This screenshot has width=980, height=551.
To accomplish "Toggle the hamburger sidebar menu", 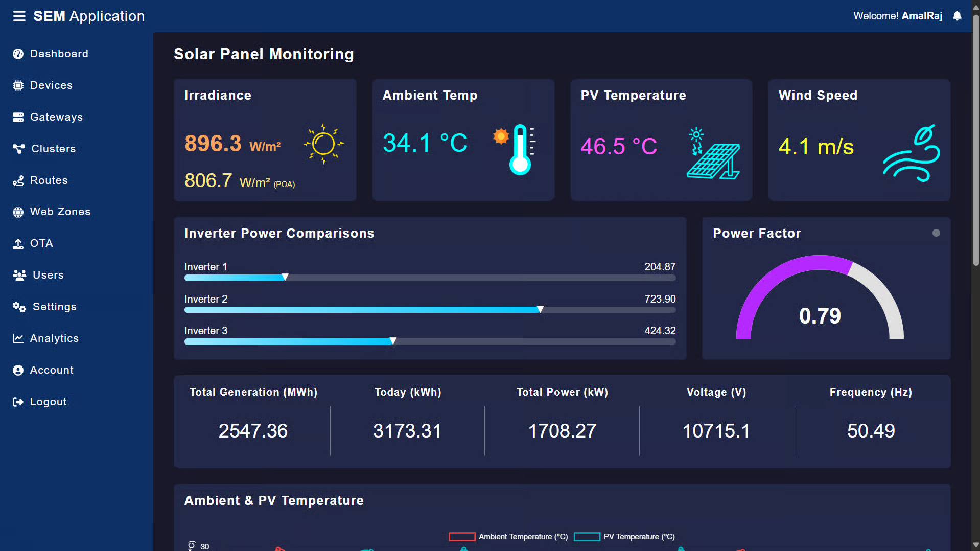I will (19, 16).
